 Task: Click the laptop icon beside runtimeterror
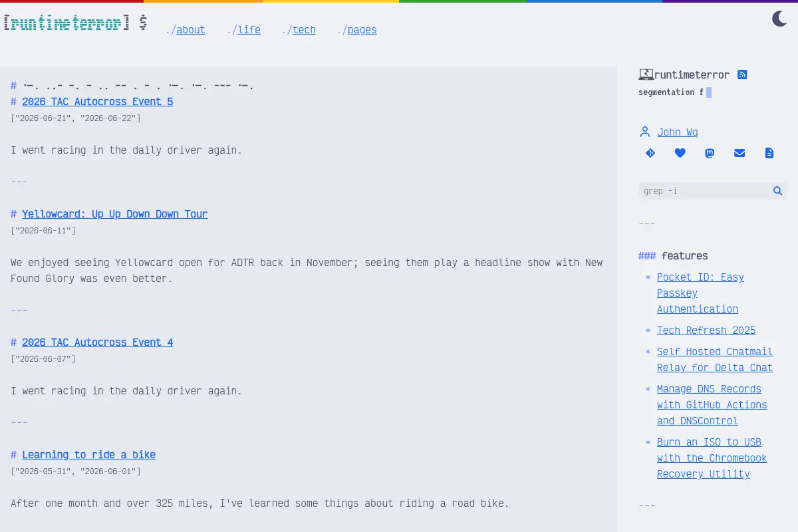click(x=646, y=74)
